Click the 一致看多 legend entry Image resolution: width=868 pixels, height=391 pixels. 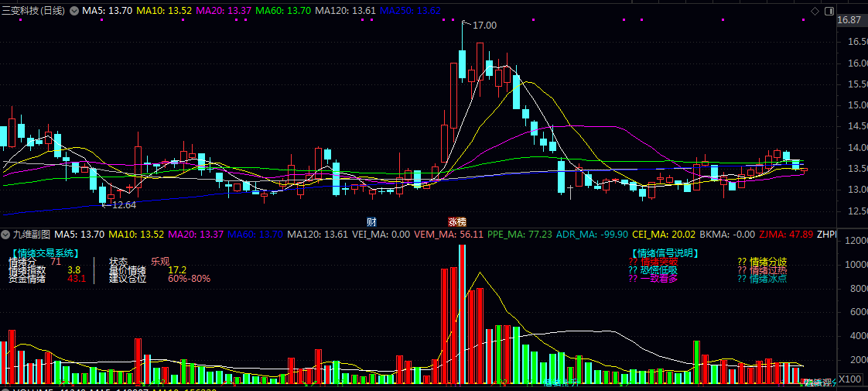pos(653,279)
